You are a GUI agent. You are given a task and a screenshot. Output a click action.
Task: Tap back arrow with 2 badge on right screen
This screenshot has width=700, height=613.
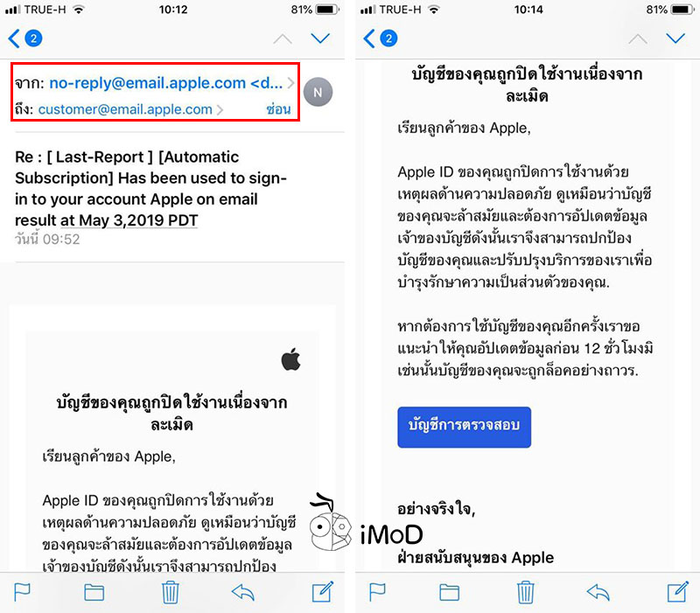pos(381,38)
